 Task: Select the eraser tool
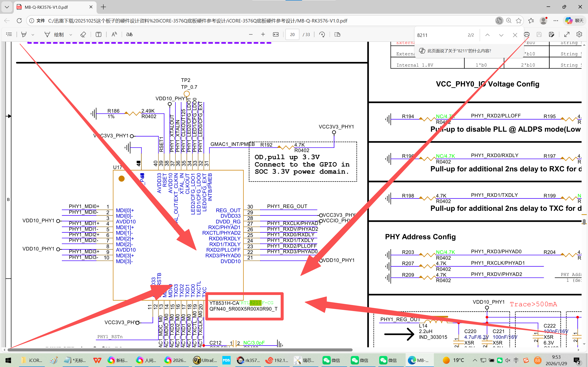pyautogui.click(x=83, y=34)
